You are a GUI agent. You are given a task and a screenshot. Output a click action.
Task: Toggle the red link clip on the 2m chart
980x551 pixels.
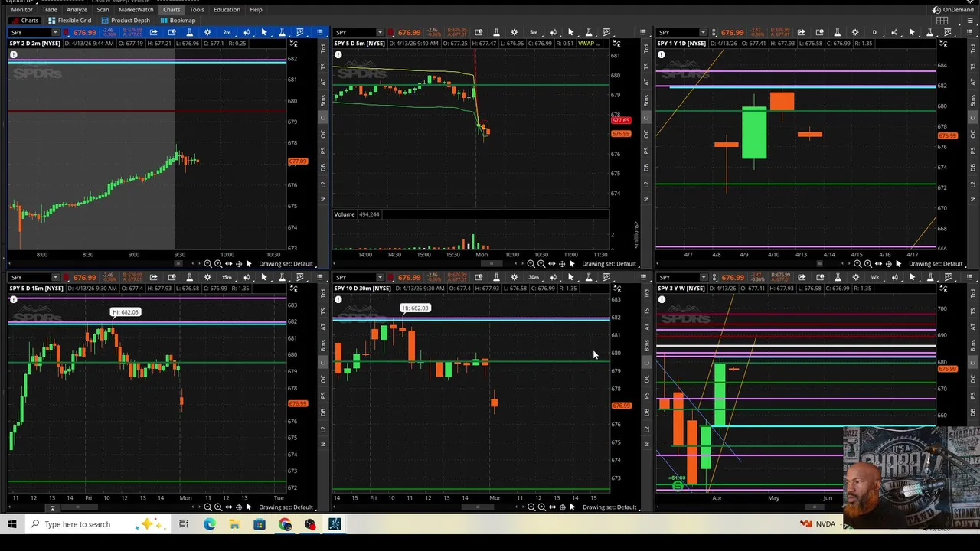(x=67, y=32)
